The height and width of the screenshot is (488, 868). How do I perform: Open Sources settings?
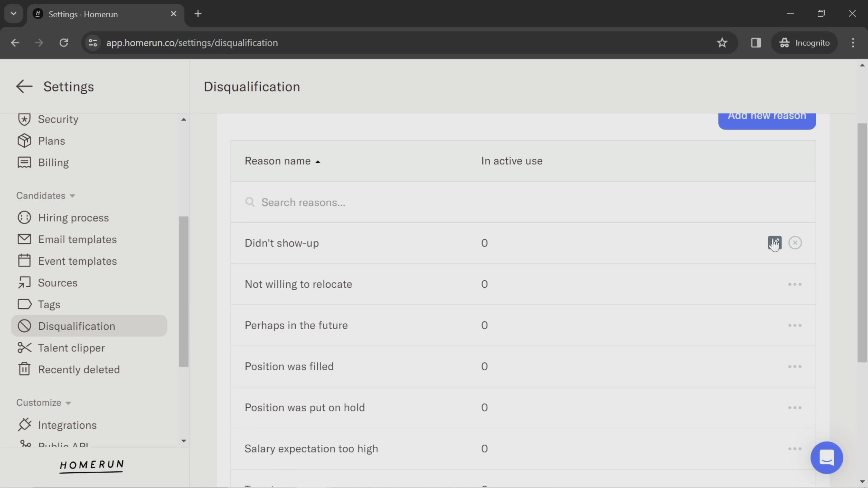click(x=58, y=283)
